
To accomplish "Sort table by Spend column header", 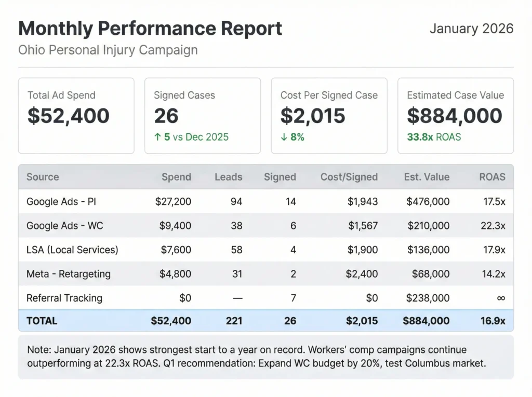I will coord(176,177).
